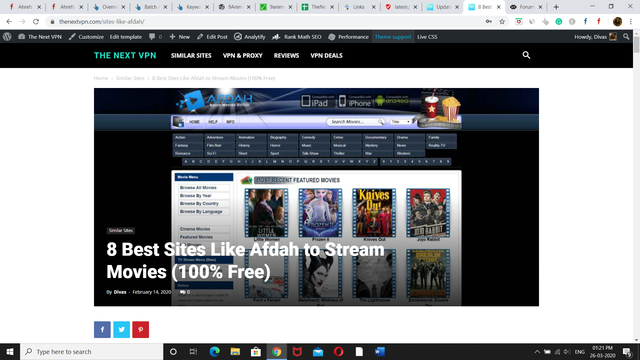Open Analytify menu
Image resolution: width=640 pixels, height=360 pixels.
point(249,37)
